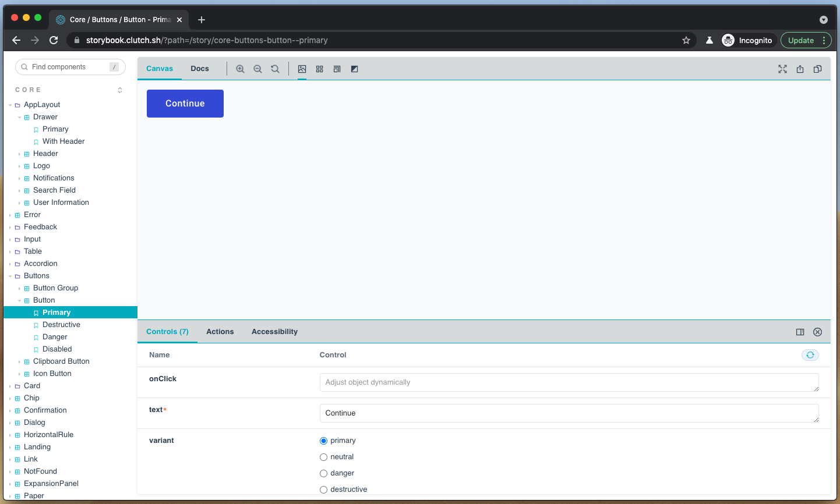The width and height of the screenshot is (840, 504).
Task: Open the Accessibility tab
Action: 274,332
